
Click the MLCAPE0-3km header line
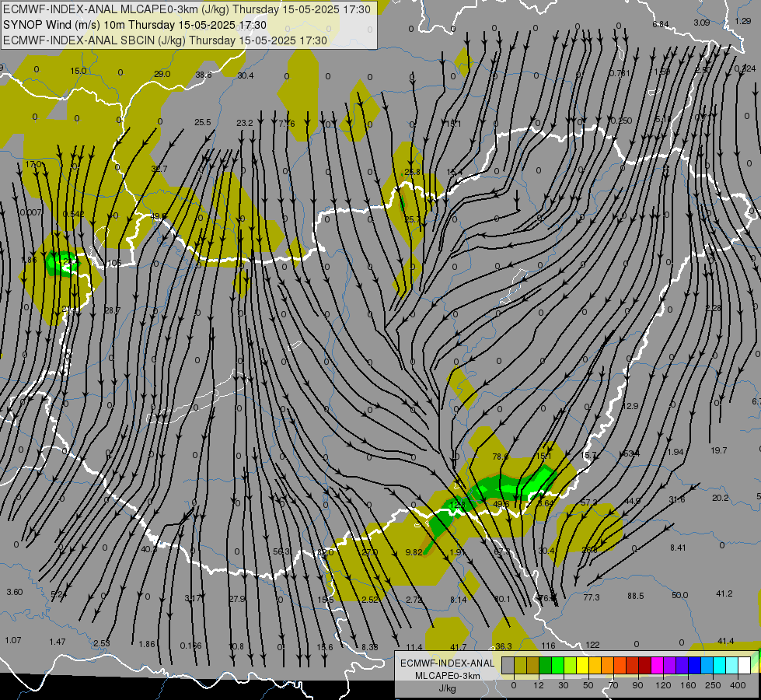187,9
